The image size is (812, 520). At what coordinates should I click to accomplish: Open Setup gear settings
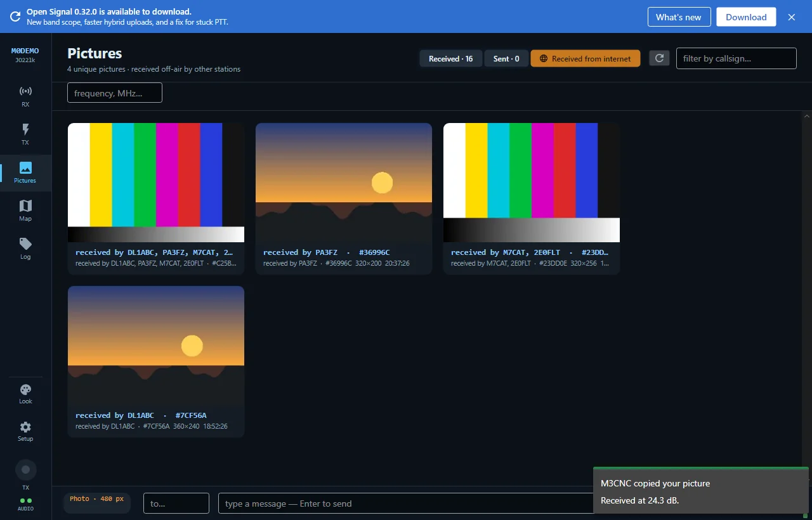[25, 431]
